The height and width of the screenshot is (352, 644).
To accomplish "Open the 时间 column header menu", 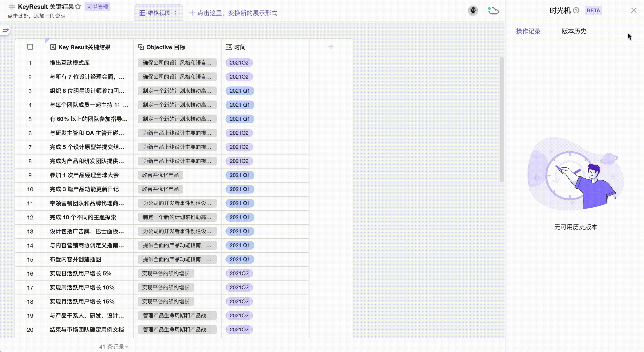I will (x=240, y=47).
